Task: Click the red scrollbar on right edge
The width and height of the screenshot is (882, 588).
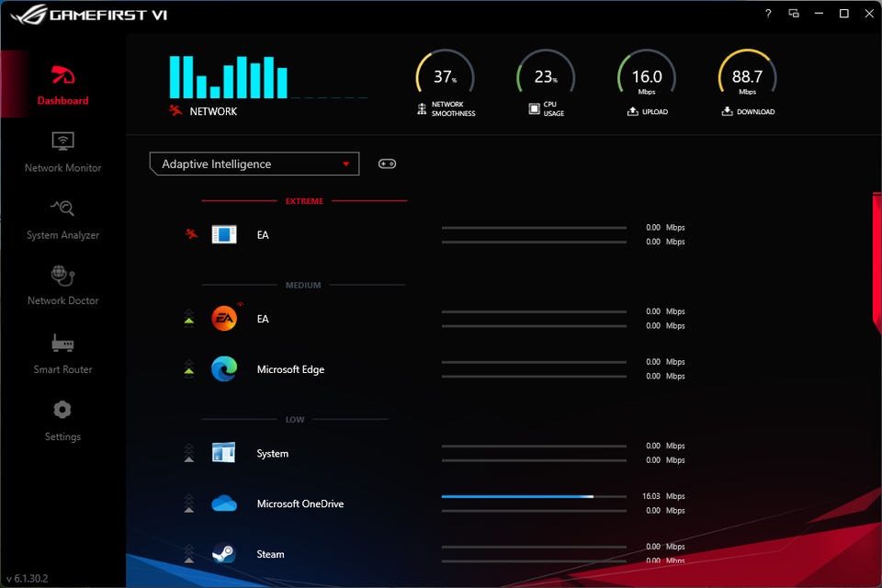Action: point(876,265)
